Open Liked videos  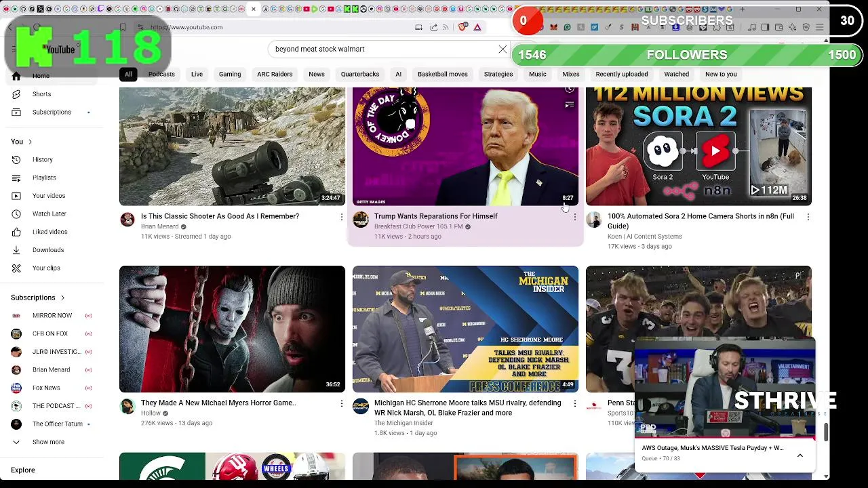click(x=50, y=232)
